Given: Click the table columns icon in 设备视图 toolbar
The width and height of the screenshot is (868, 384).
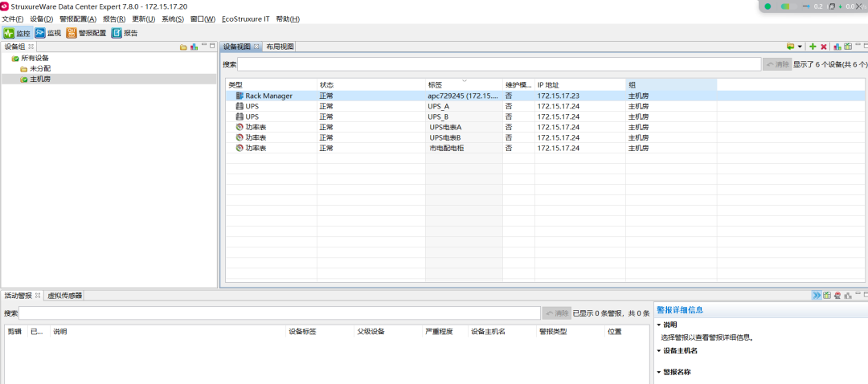Looking at the screenshot, I should click(848, 47).
